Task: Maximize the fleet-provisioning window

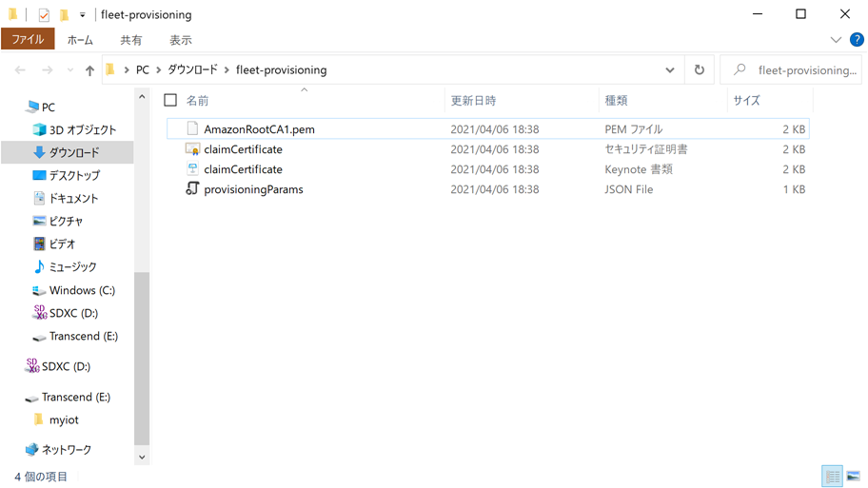Action: pos(800,14)
